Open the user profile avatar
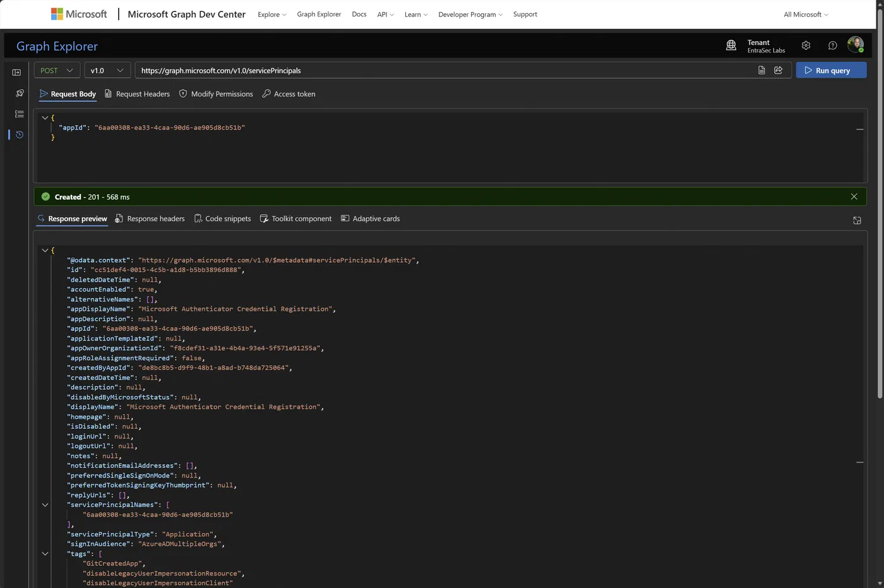The height and width of the screenshot is (588, 884). (x=856, y=45)
